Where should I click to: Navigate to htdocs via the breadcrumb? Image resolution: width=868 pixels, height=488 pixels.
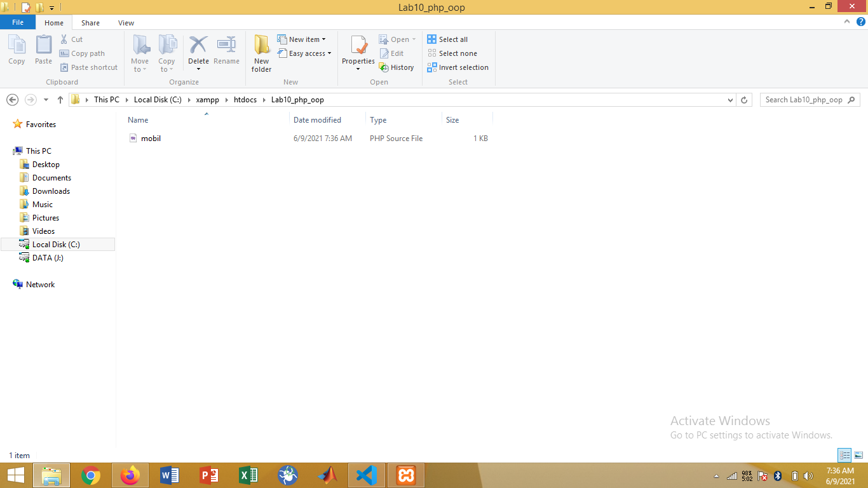(x=245, y=99)
